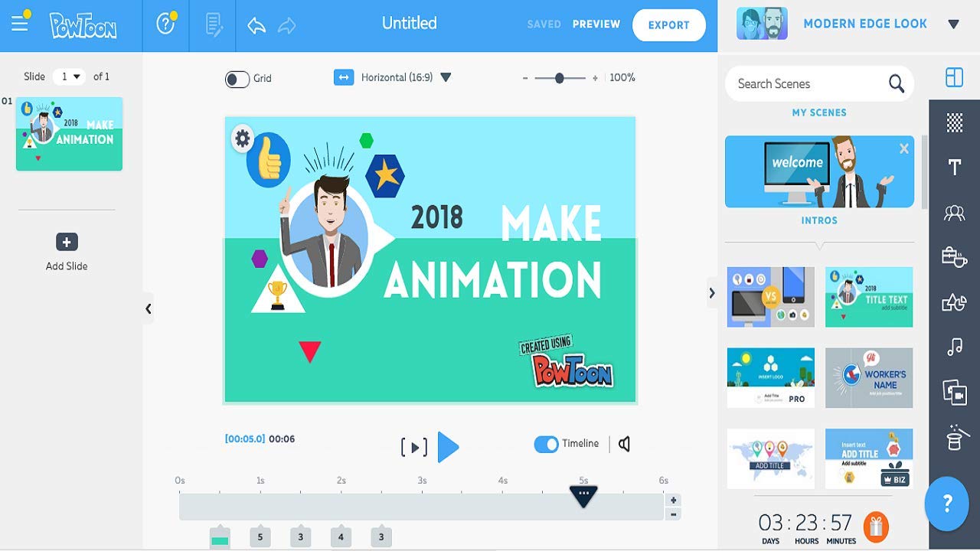The image size is (980, 551).
Task: Click the Undo arrow icon
Action: point(255,24)
